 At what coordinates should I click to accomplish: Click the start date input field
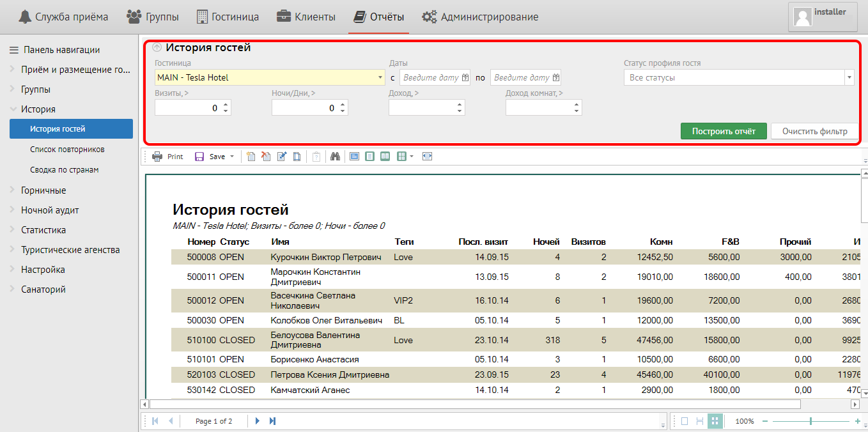pos(430,77)
